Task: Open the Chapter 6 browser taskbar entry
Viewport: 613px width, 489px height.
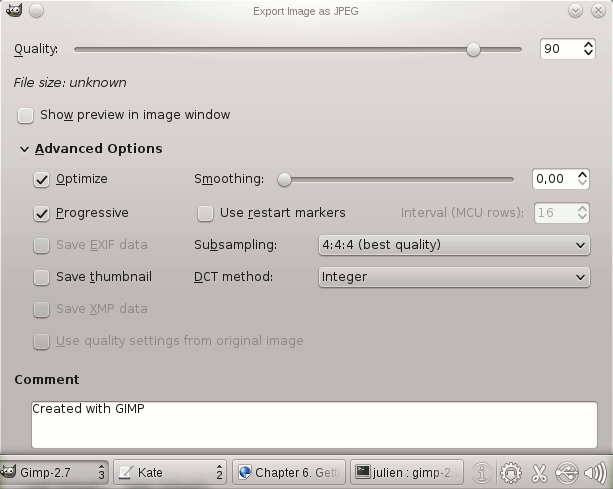Action: [289, 472]
